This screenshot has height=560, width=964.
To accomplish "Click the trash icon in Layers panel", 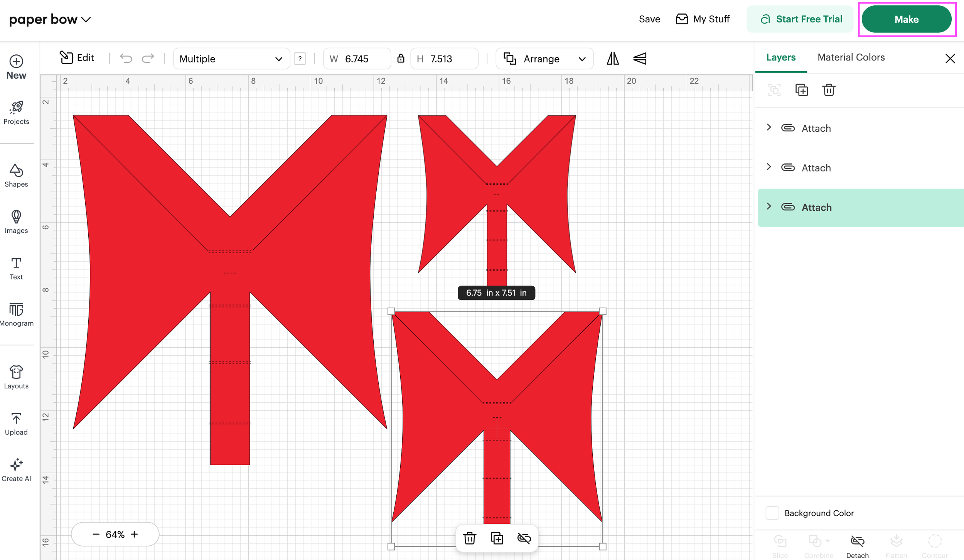I will click(x=828, y=90).
